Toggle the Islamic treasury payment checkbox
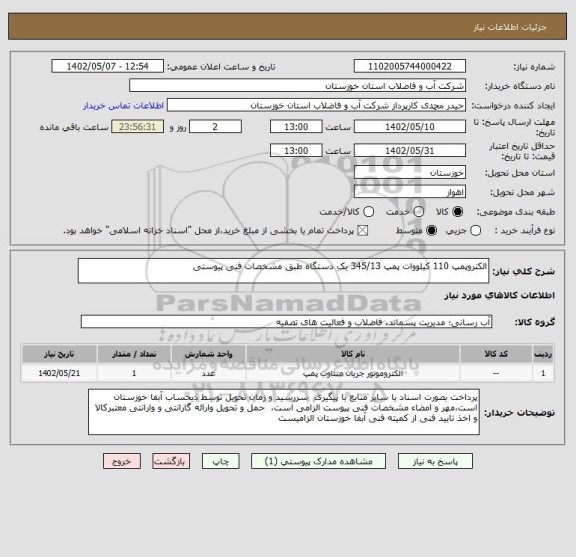This screenshot has width=576, height=557. coord(363,231)
